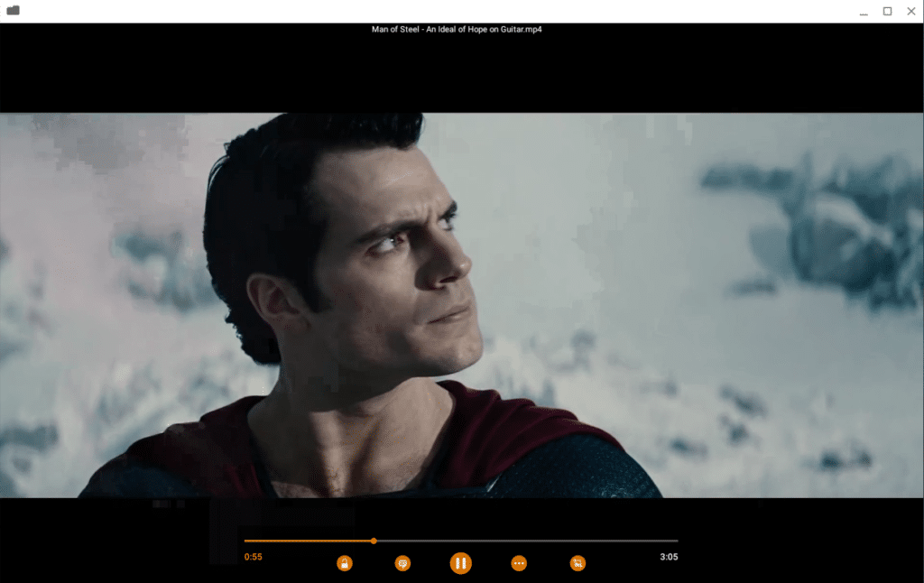
Task: Click the video title Man of Steel text
Action: (457, 30)
